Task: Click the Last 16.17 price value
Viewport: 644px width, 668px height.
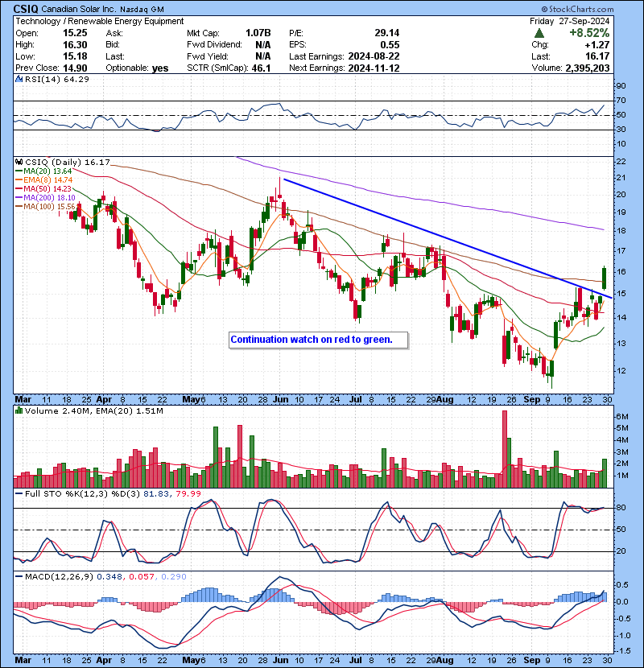Action: coord(597,56)
